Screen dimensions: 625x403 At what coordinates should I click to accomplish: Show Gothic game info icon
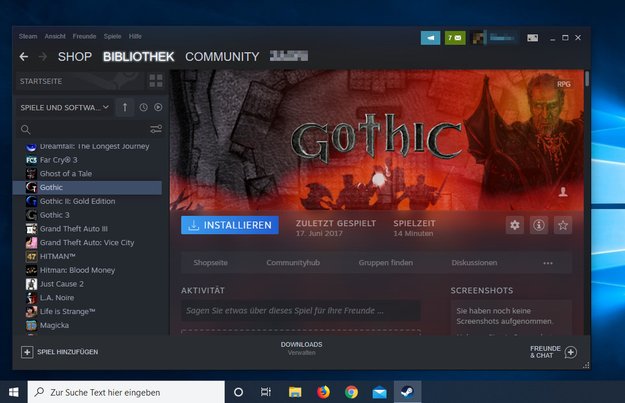click(x=539, y=225)
